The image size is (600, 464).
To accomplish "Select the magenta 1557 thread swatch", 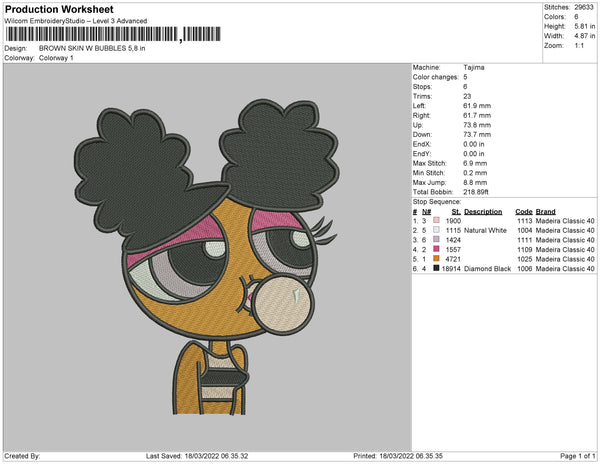I will [x=436, y=249].
